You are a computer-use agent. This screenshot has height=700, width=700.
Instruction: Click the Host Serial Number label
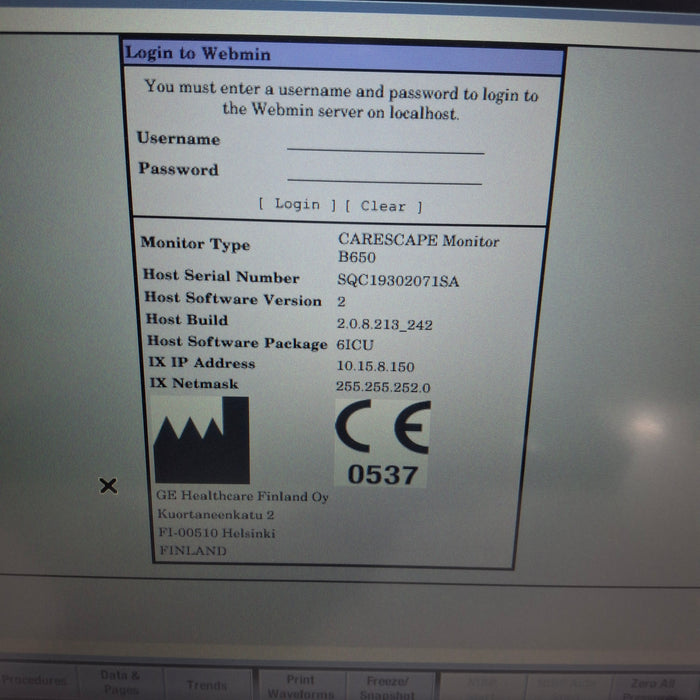point(221,276)
